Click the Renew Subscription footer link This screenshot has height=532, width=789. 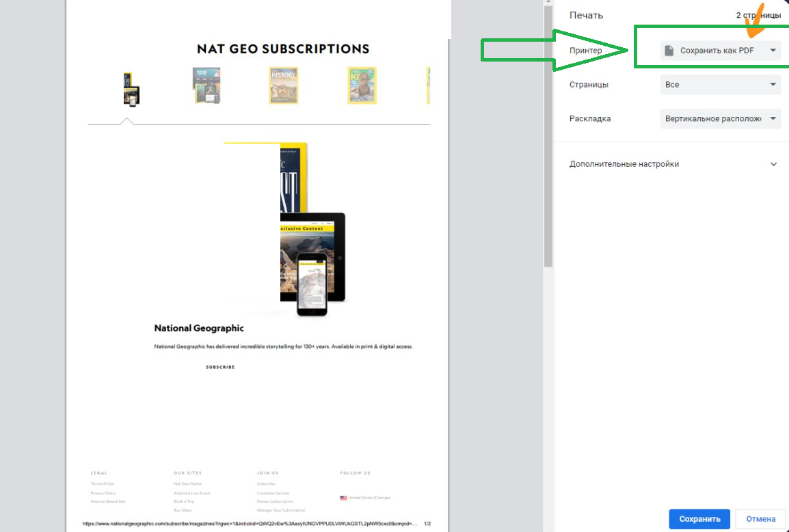pyautogui.click(x=276, y=502)
